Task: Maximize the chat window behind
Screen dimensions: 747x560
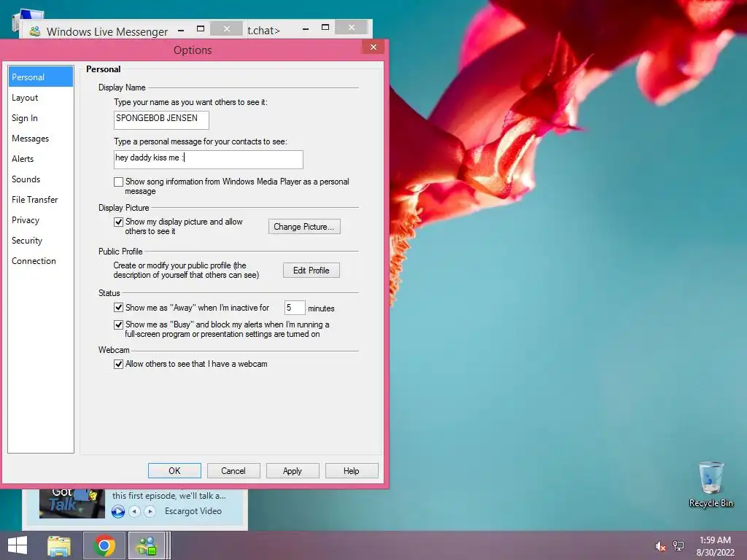Action: click(x=325, y=28)
